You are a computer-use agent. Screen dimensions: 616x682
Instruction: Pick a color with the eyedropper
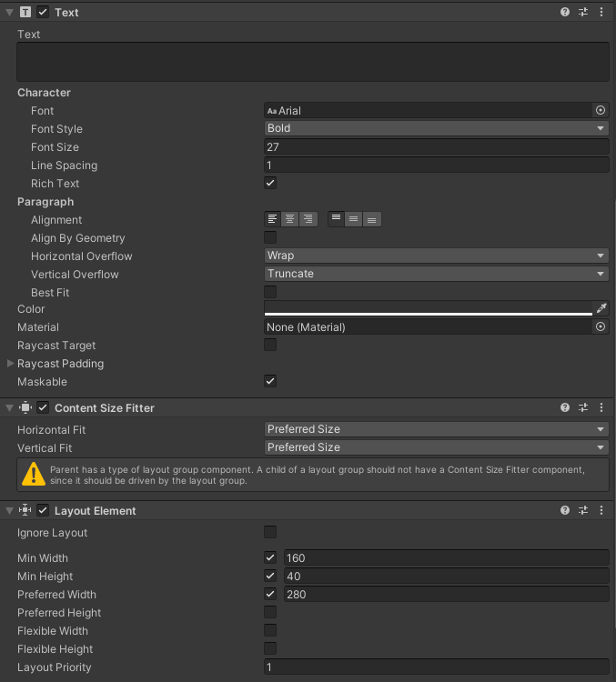pyautogui.click(x=601, y=308)
